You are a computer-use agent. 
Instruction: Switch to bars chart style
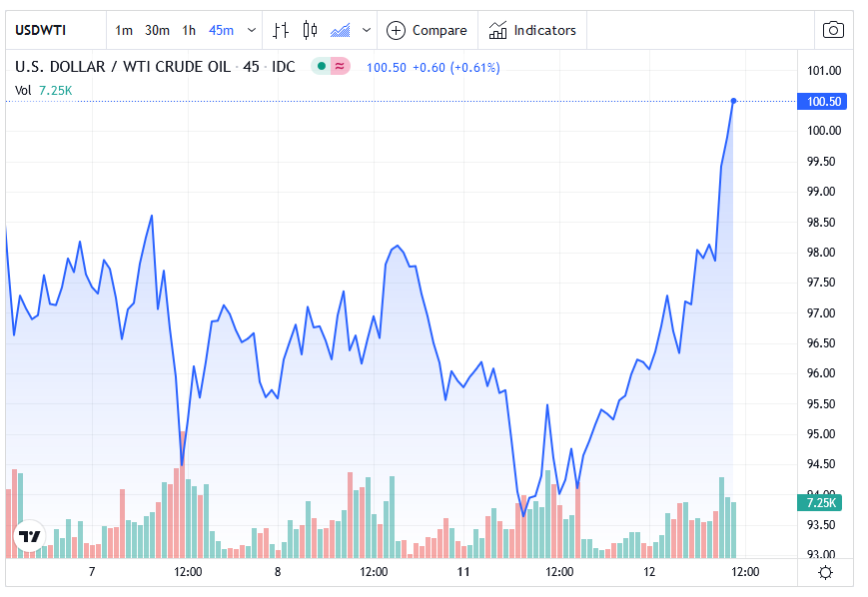281,30
